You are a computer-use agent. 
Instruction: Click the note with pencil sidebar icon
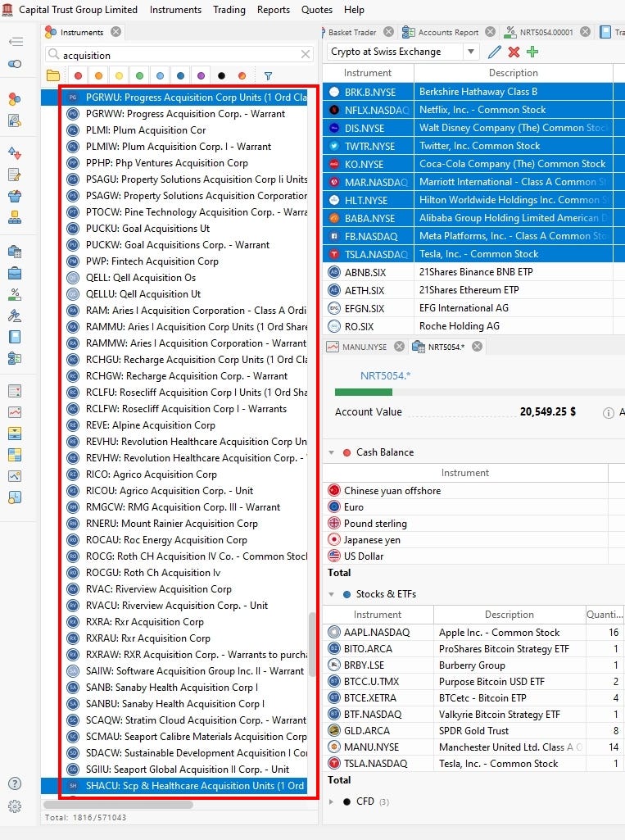[15, 175]
